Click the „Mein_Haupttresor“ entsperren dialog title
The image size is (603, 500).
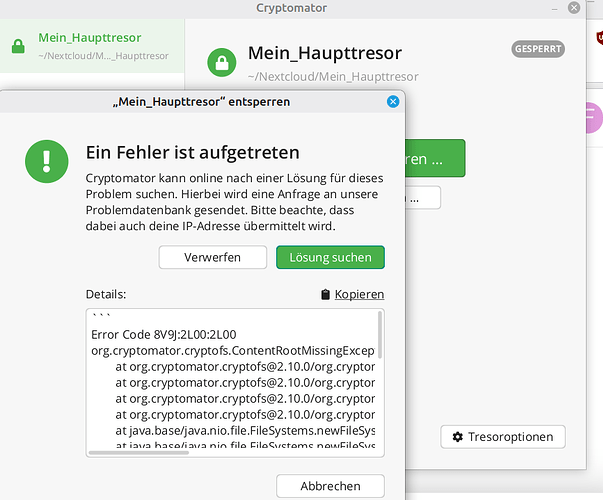point(202,102)
